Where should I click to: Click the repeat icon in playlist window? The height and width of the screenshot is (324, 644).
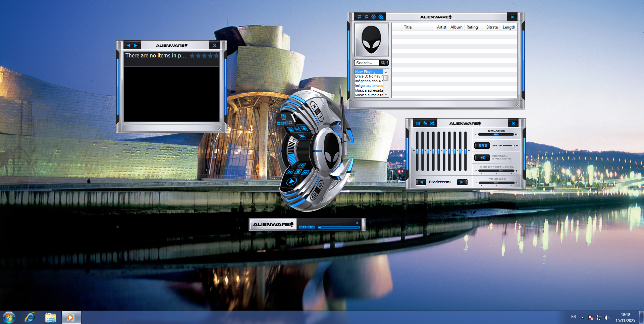[x=366, y=17]
